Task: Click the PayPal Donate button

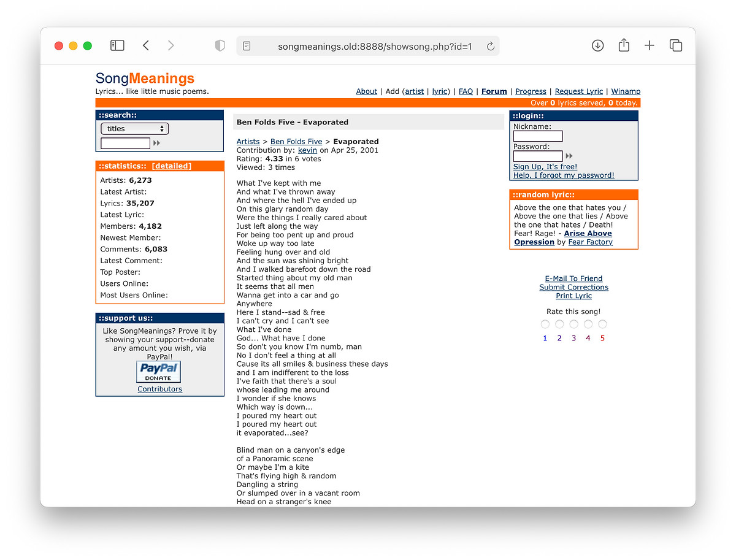Action: coord(158,372)
